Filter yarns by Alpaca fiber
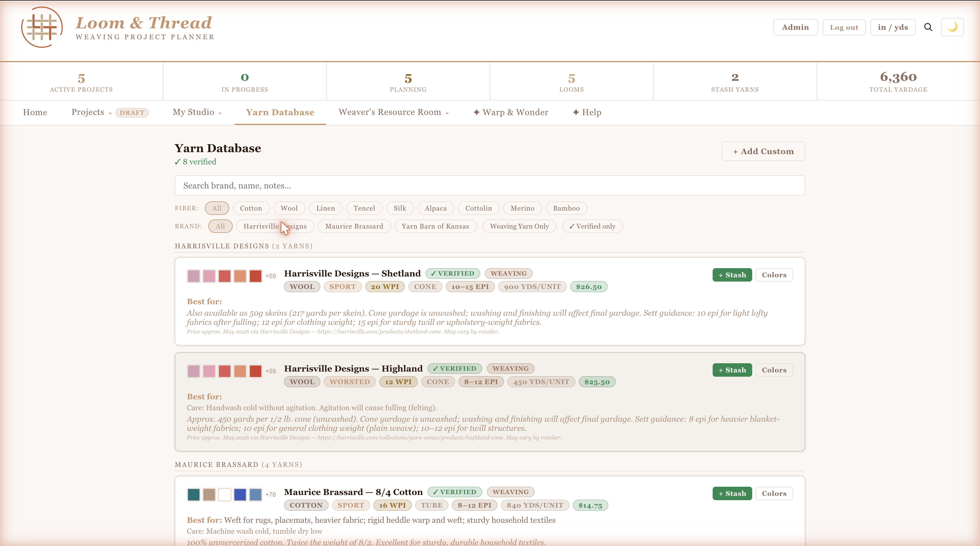980x546 pixels. [436, 208]
